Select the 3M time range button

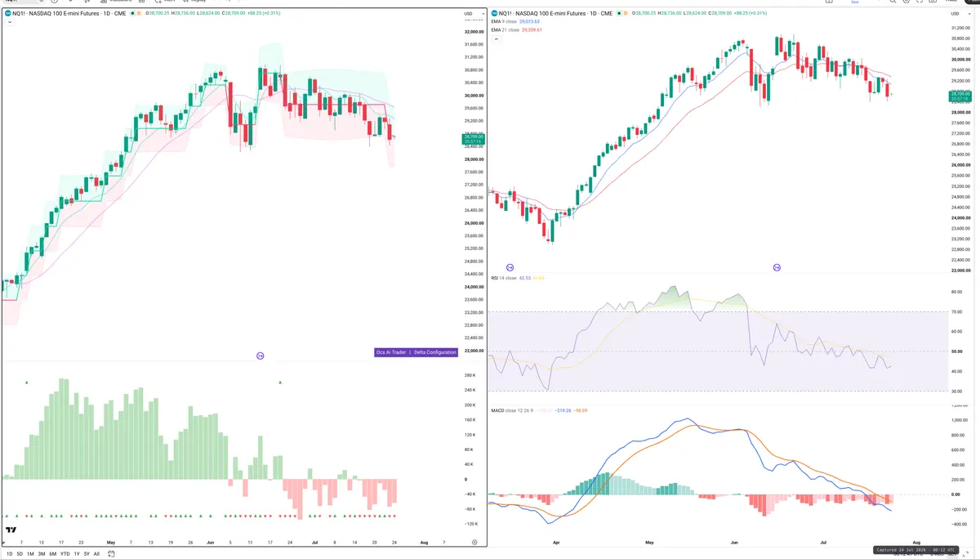(42, 553)
